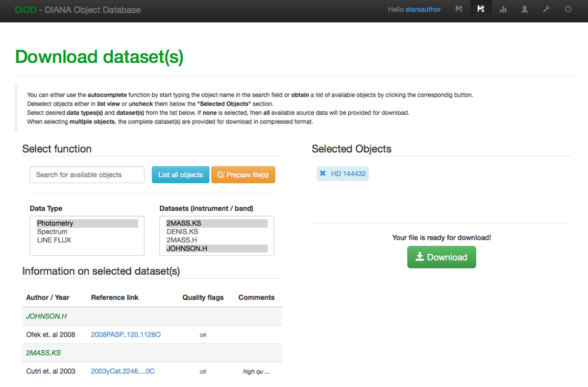The height and width of the screenshot is (387, 588).
Task: Select Photometry in Data Type list
Action: (x=55, y=223)
